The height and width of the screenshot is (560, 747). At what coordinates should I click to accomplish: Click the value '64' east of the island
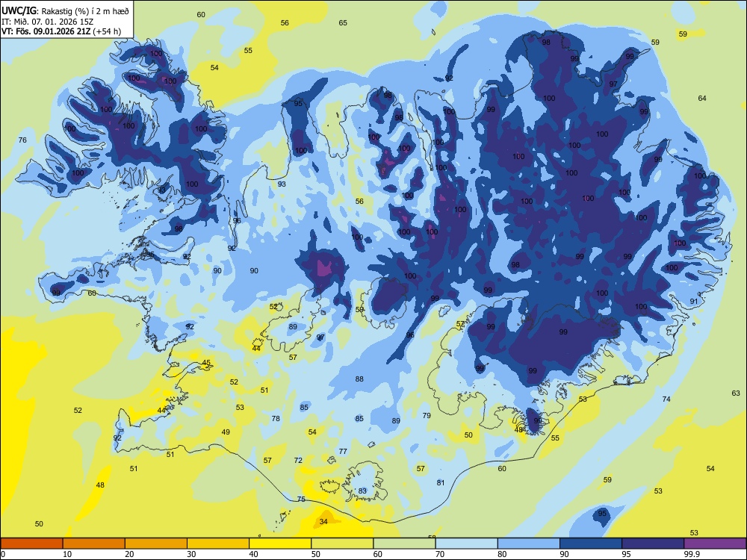(x=702, y=98)
